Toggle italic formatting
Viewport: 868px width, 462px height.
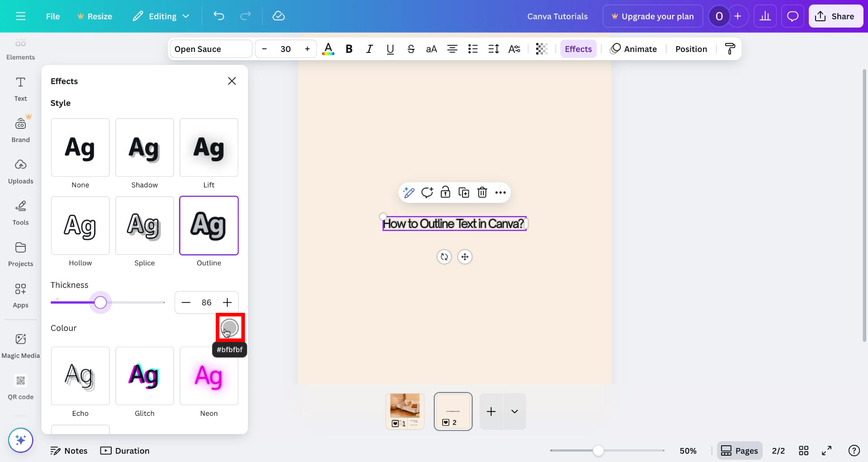(x=369, y=49)
